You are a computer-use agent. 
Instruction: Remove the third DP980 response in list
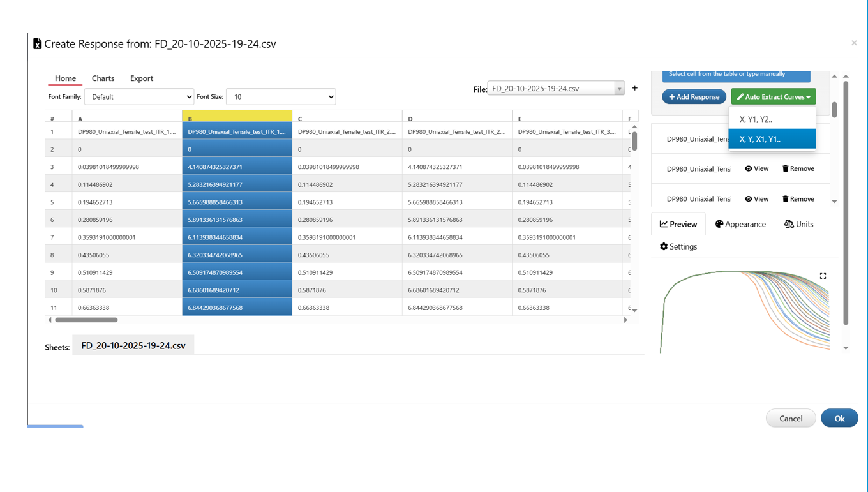pyautogui.click(x=798, y=199)
